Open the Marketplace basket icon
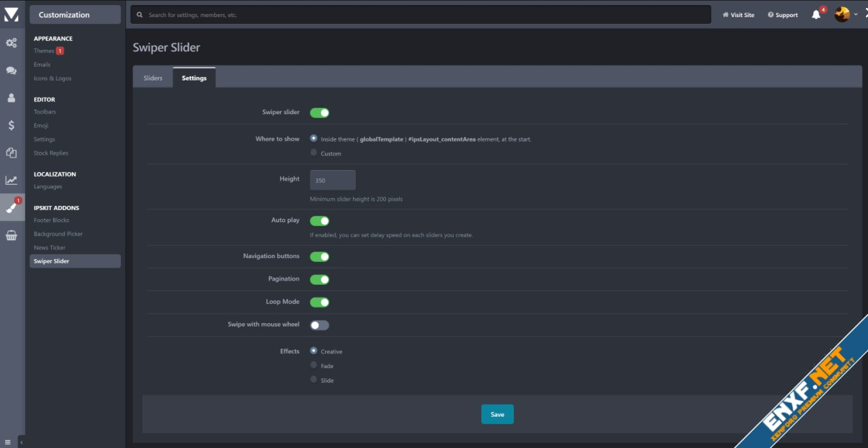This screenshot has height=448, width=868. 11,235
